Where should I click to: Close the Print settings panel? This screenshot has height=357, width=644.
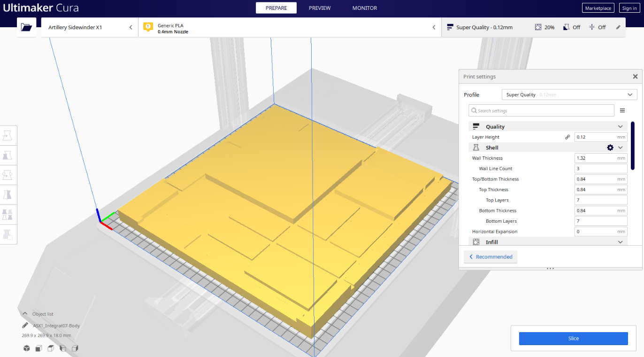click(x=635, y=77)
